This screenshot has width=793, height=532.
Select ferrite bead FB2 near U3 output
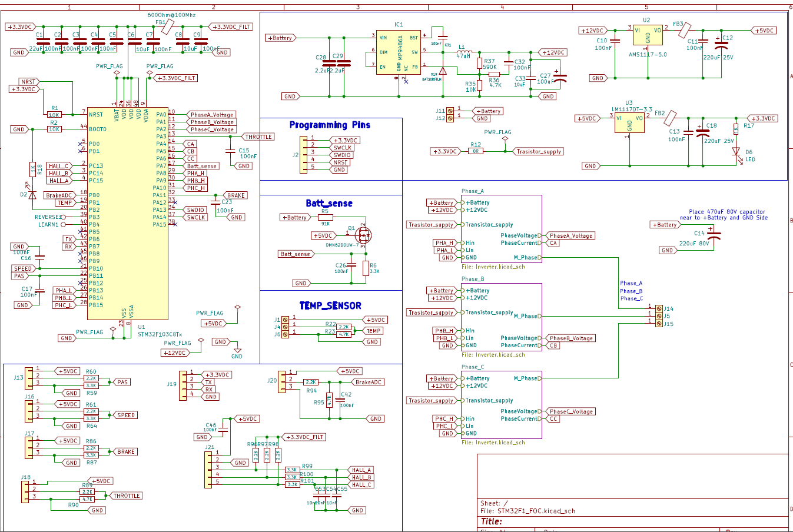(x=671, y=118)
